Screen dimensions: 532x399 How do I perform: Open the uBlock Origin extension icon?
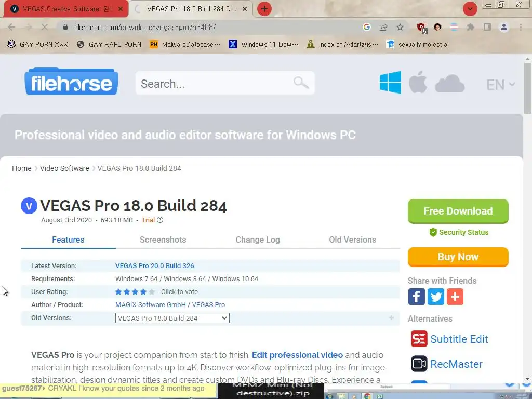click(x=422, y=28)
